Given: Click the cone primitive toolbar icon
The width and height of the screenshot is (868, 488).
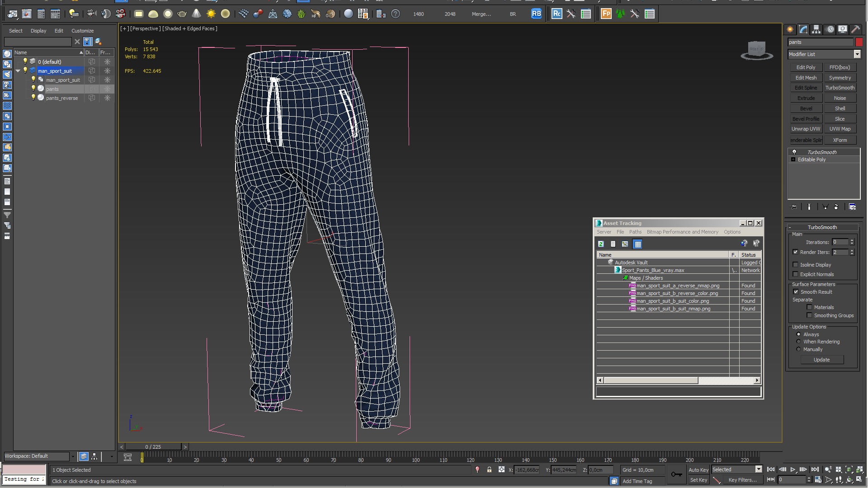Looking at the screenshot, I should (197, 14).
